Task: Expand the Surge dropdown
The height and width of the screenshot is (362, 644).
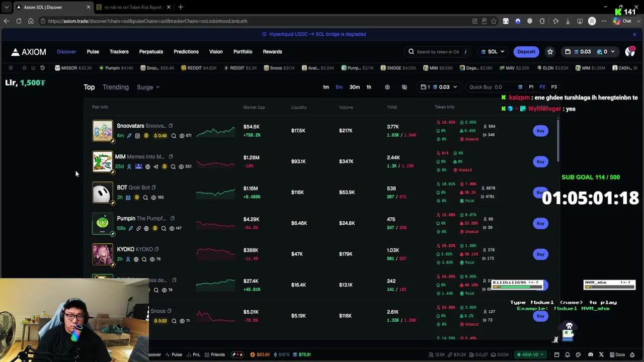Action: pos(148,87)
